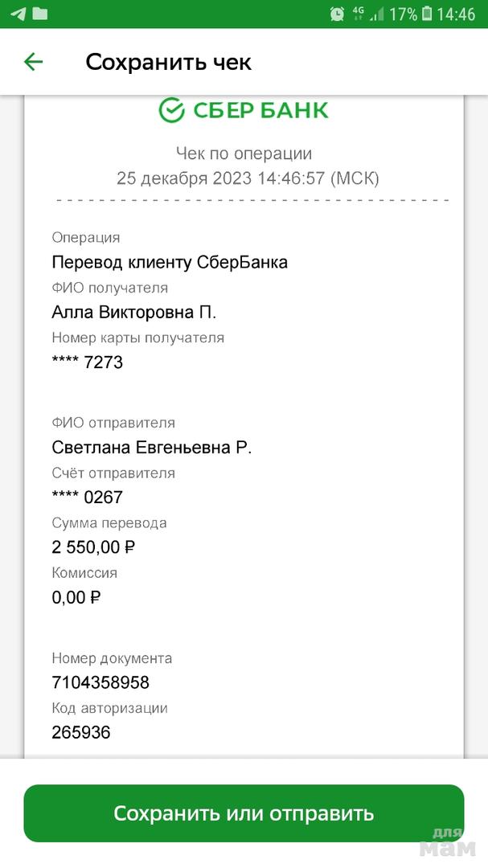Tap recipient card number ending 7273
This screenshot has height=868, width=488.
(x=88, y=362)
